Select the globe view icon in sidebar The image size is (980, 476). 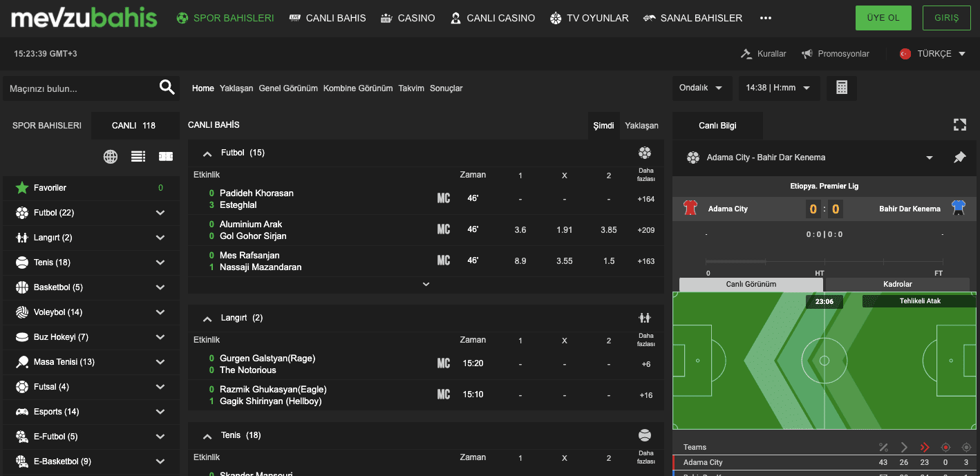111,157
